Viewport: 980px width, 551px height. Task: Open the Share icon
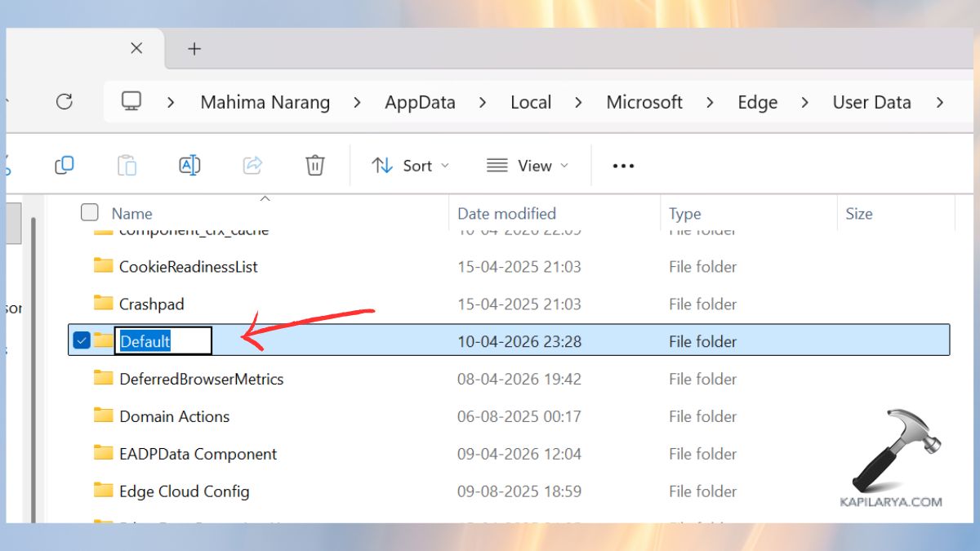[x=252, y=165]
